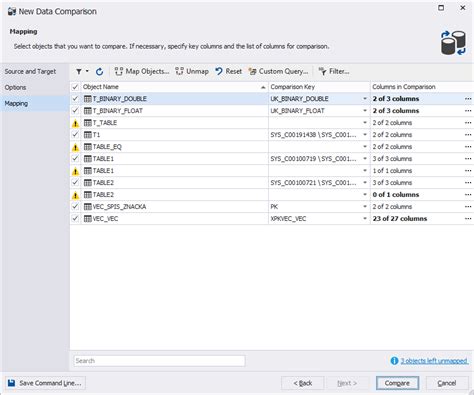Open key dropdown for TABLE2 0 of 1 columns
Screen dimensions: 474x395
[x=365, y=195]
